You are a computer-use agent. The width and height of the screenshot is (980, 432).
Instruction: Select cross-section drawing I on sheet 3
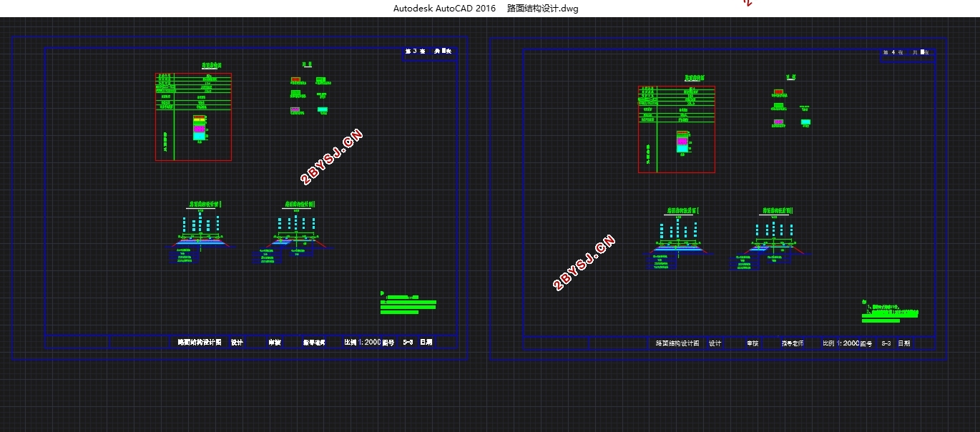coord(199,233)
